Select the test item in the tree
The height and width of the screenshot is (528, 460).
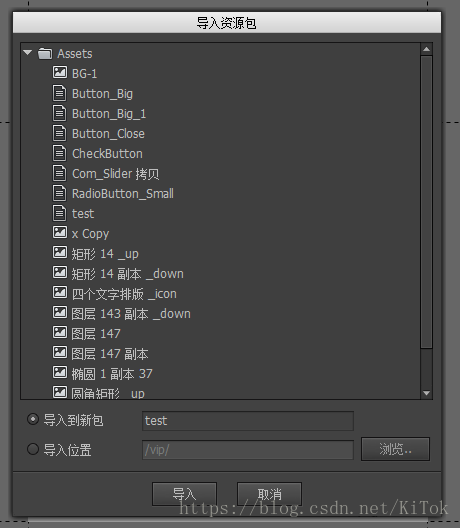(83, 214)
